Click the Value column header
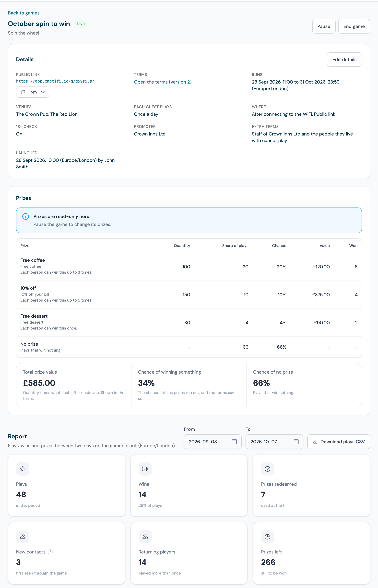Viewport: 378px width, 588px height. coord(324,245)
